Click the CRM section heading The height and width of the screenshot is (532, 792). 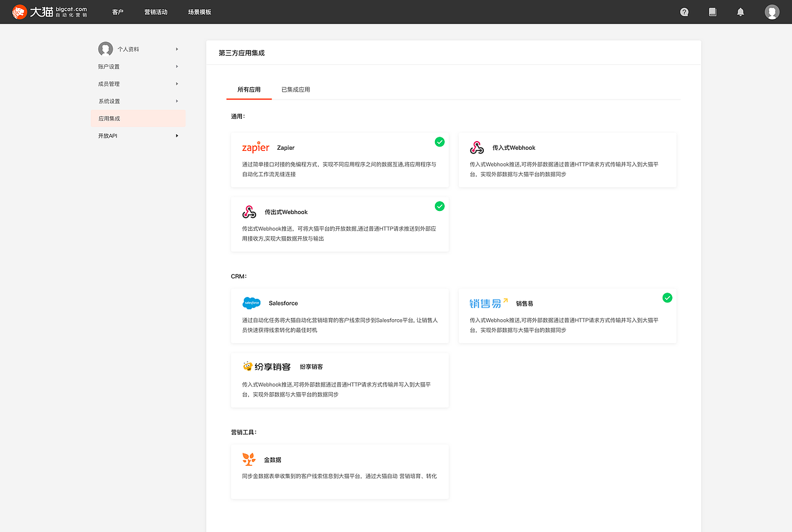[x=239, y=276]
